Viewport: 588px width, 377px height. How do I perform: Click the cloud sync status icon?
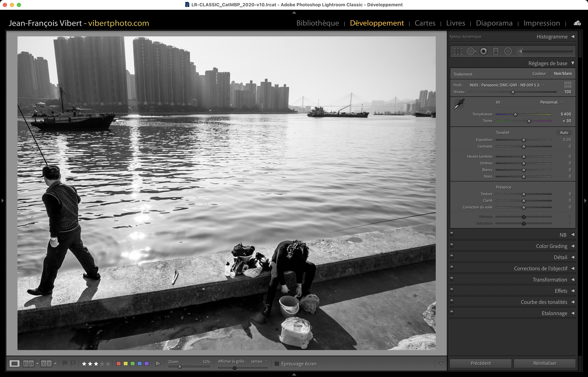click(577, 23)
